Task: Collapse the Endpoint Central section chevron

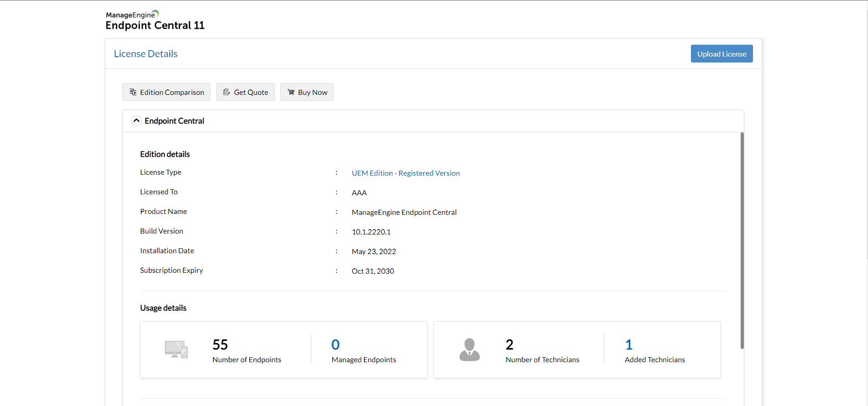Action: (136, 121)
